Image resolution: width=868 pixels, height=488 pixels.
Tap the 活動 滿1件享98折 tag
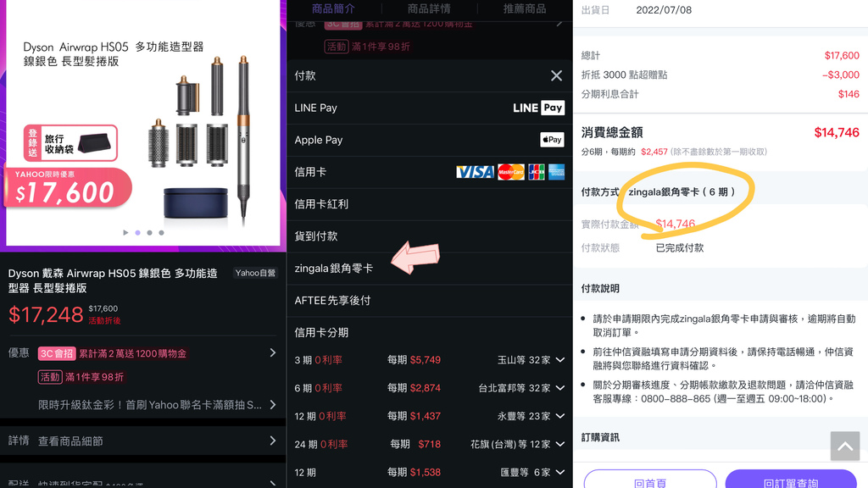81,377
